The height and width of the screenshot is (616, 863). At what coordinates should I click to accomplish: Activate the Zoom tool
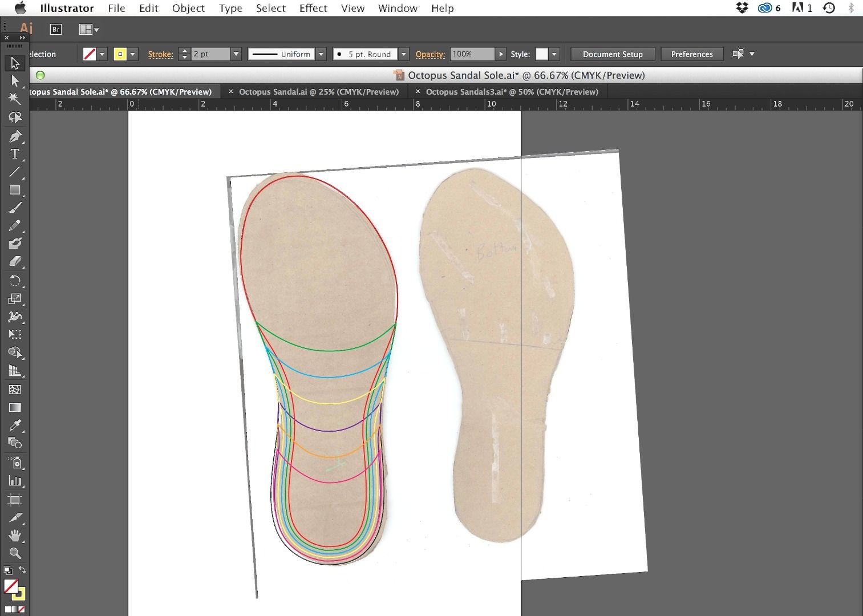coord(15,553)
